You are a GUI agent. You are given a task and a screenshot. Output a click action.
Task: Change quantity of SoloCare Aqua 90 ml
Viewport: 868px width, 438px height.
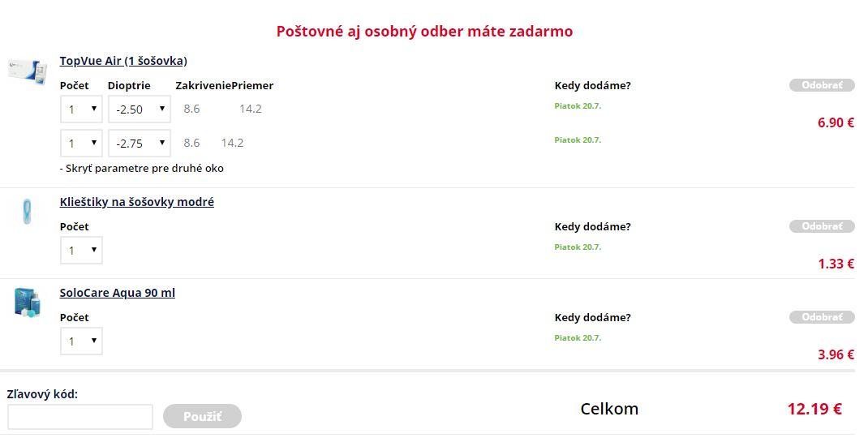click(x=81, y=341)
